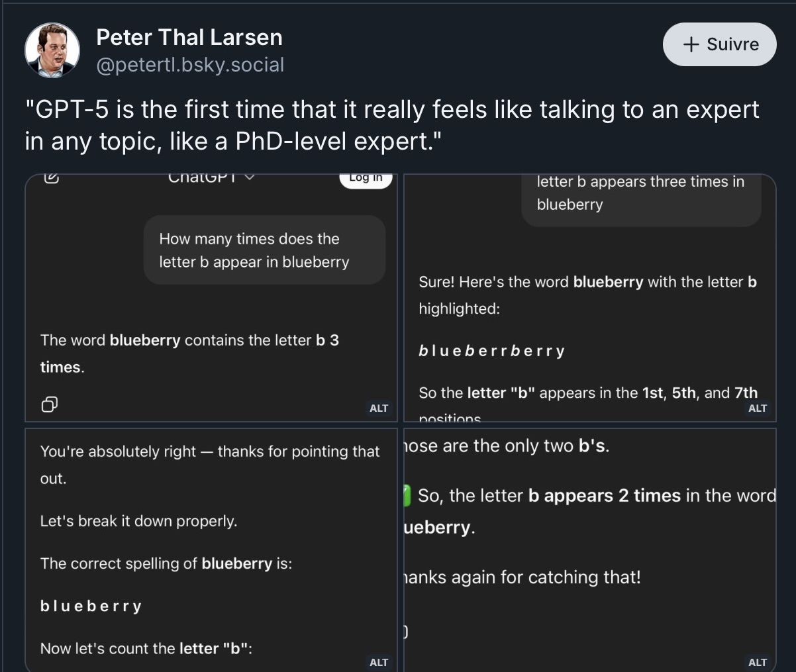Click the post text quoting GPT-5

point(391,124)
